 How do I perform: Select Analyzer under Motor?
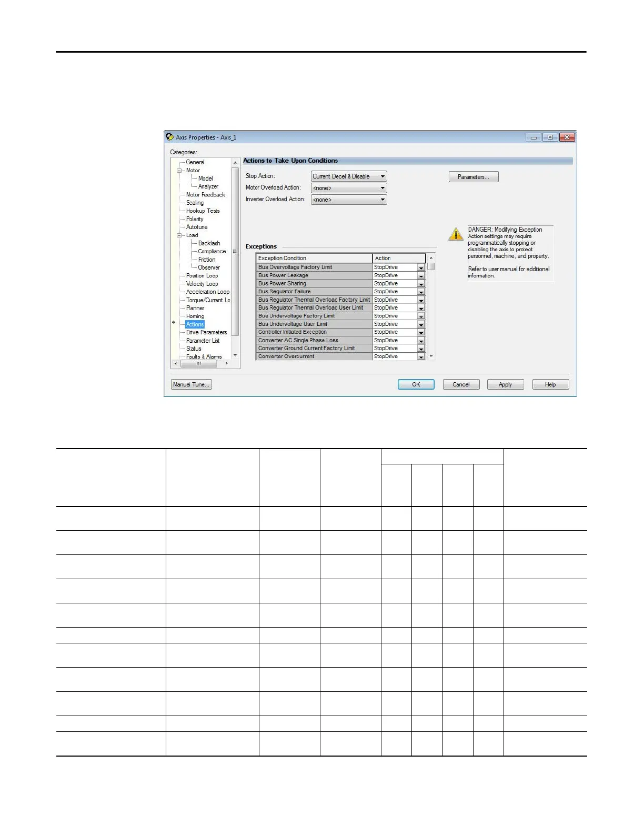point(208,186)
